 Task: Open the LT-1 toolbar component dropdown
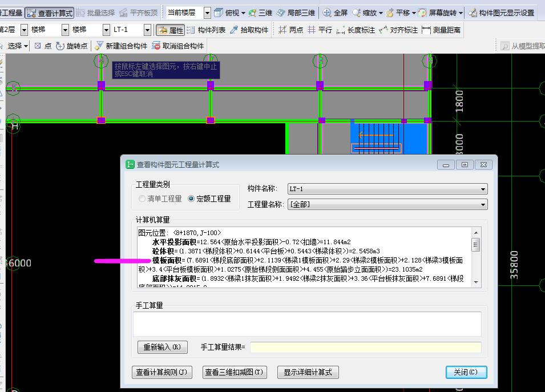point(147,30)
